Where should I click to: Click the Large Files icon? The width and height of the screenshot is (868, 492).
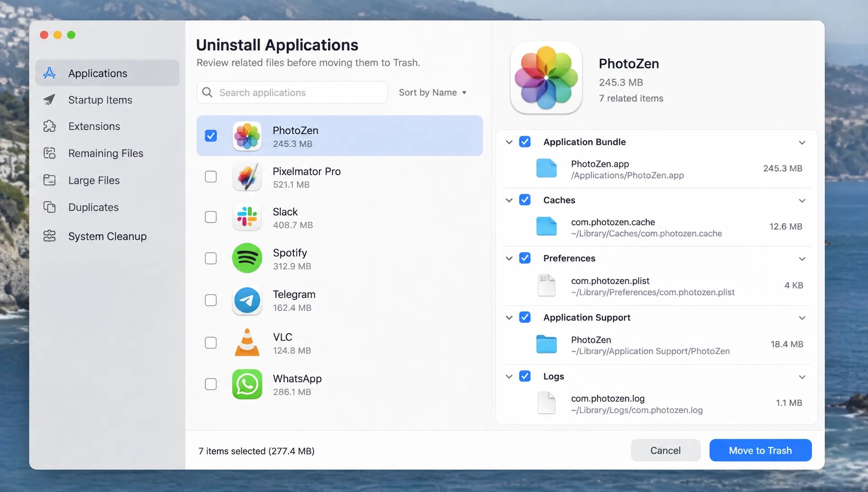click(x=49, y=180)
